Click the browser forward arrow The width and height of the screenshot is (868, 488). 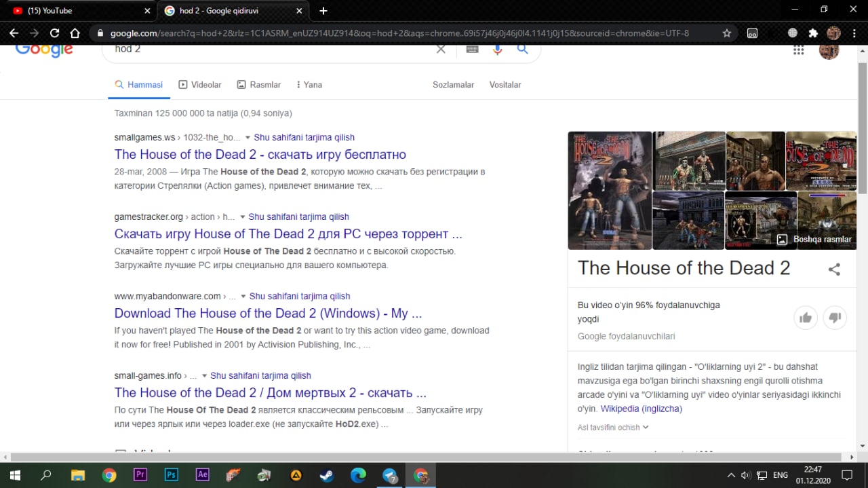(x=34, y=33)
